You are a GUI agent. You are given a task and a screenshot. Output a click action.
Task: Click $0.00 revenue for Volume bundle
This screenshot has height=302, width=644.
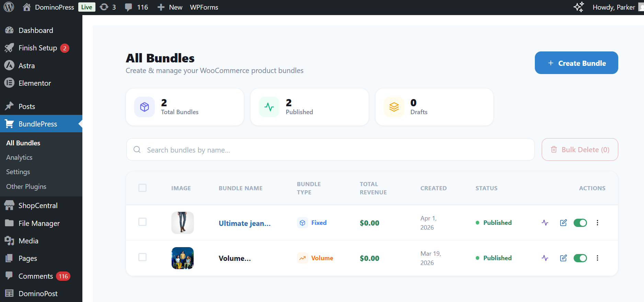pyautogui.click(x=369, y=258)
